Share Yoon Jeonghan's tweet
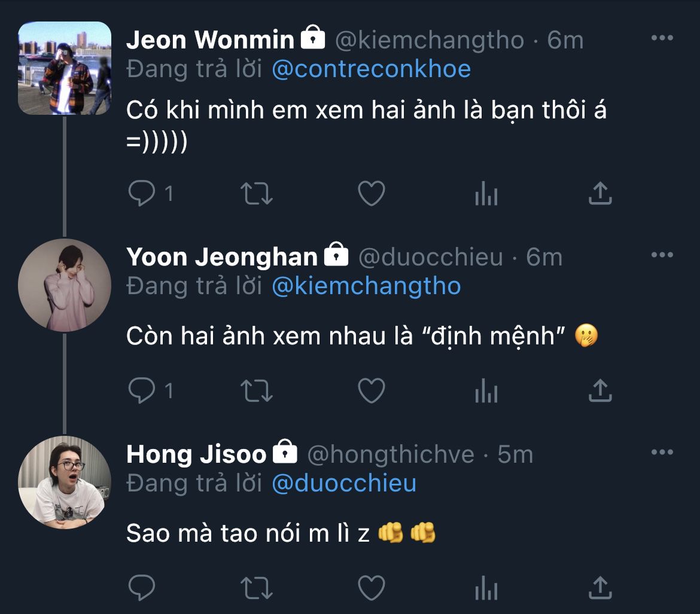Image resolution: width=700 pixels, height=614 pixels. [x=600, y=390]
